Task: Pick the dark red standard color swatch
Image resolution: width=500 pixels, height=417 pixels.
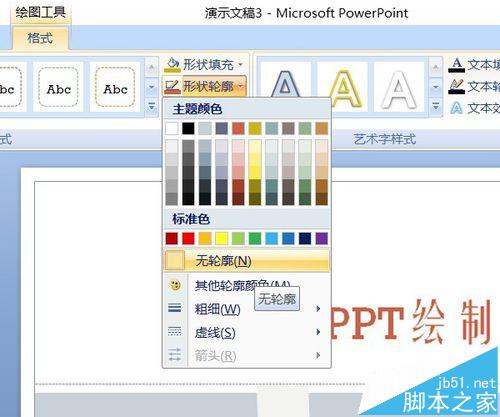Action: 172,239
